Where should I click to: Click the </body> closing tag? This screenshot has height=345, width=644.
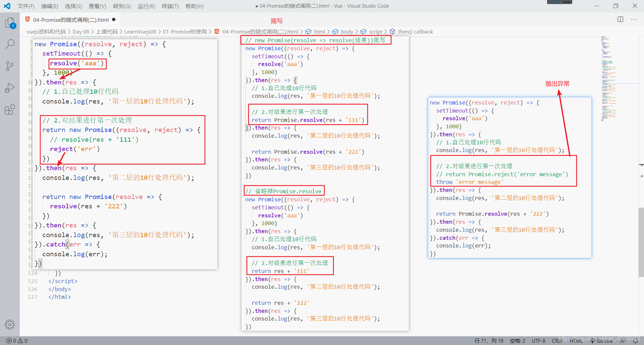click(x=60, y=289)
